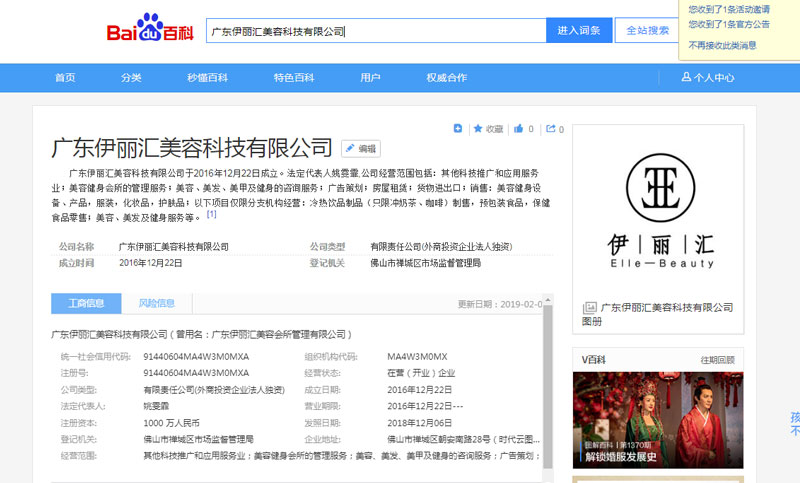The image size is (800, 483).
Task: Click 您收到了1条活动邀请 notification
Action: point(729,9)
